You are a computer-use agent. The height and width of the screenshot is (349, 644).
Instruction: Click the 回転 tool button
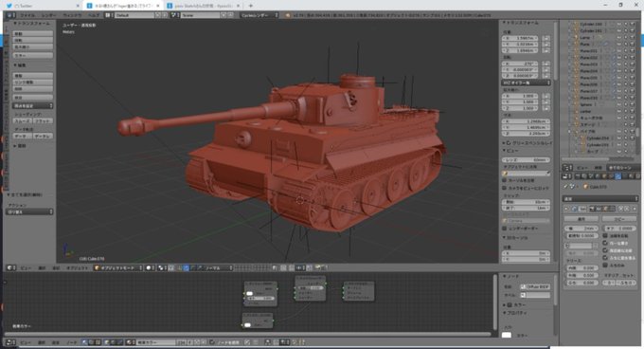click(33, 40)
